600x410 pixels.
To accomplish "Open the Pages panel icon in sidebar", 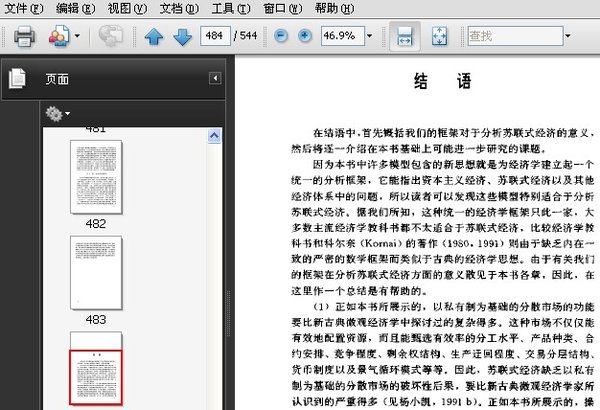I will [17, 78].
